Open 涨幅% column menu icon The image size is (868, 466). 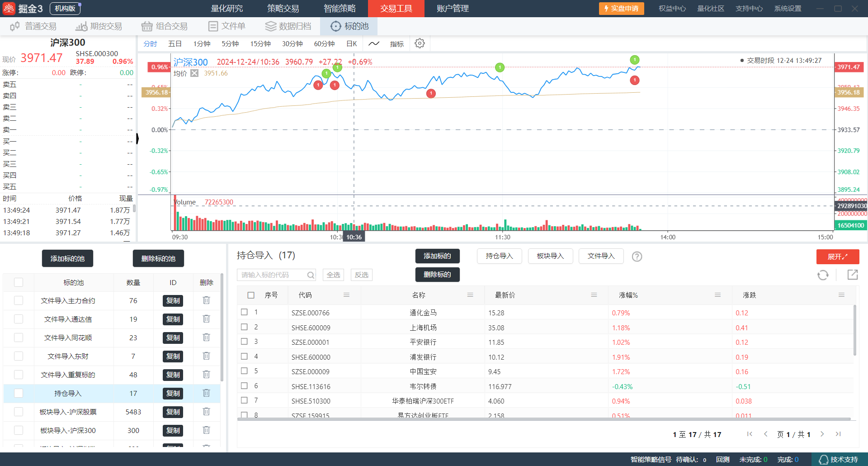click(717, 295)
